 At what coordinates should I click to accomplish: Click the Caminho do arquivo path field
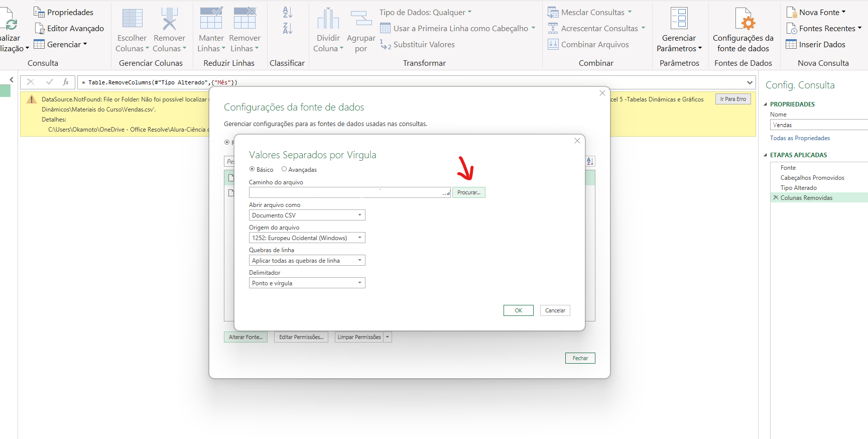pos(349,192)
